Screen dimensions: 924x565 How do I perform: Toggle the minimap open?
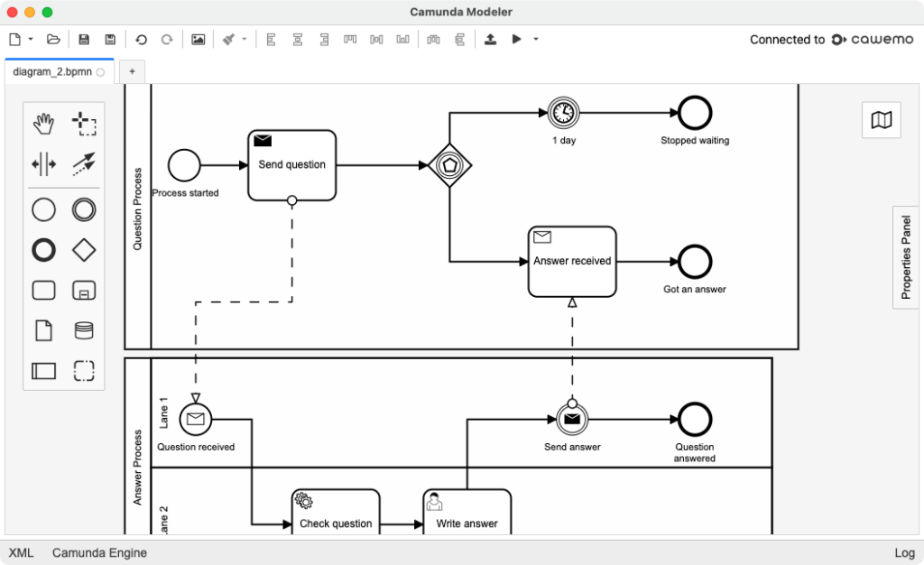pos(881,120)
